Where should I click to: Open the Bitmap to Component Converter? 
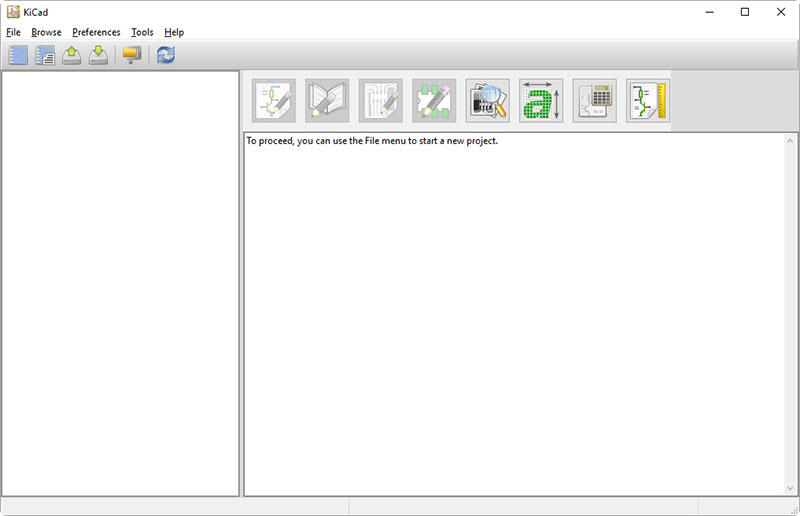(541, 101)
